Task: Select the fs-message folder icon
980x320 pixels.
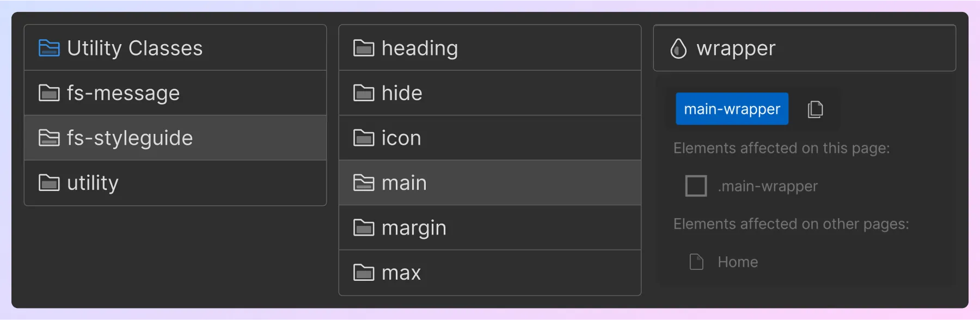Action: coord(50,93)
